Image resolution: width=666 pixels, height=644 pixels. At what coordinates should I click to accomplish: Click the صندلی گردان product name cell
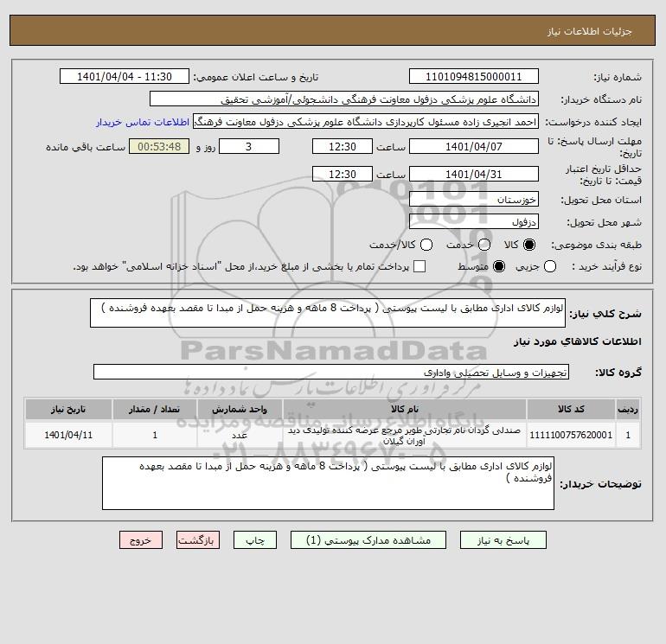(x=405, y=435)
